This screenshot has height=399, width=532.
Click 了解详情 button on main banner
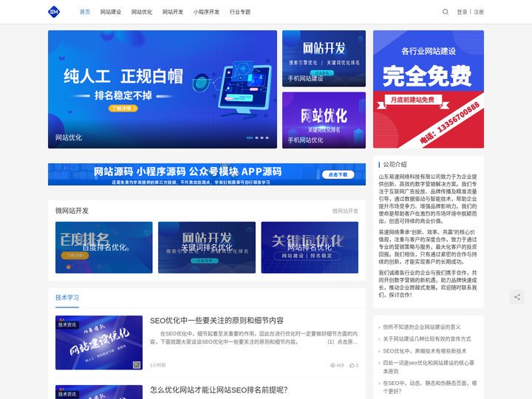pyautogui.click(x=123, y=109)
